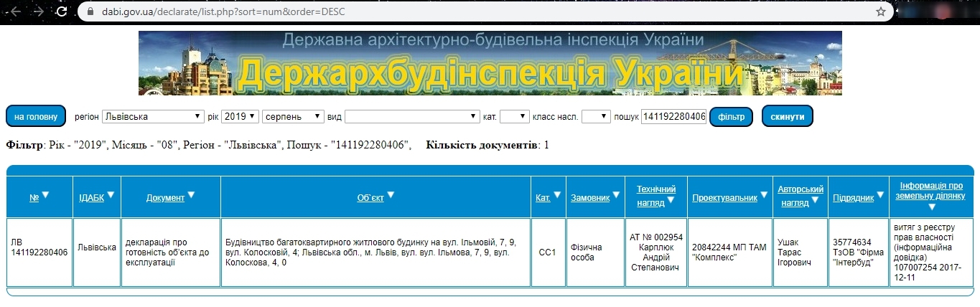Click the Кат. column header link
Image resolution: width=980 pixels, height=307 pixels.
coord(543,197)
